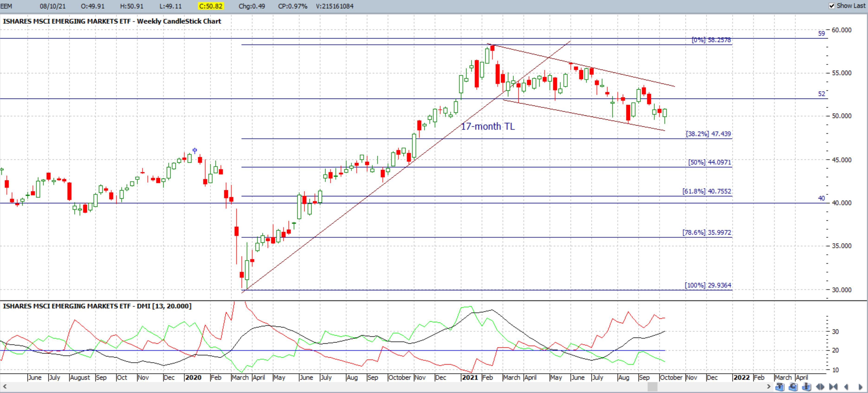The width and height of the screenshot is (868, 393).
Task: Select the [0%] 58.2578 Fibonacci label
Action: [711, 40]
